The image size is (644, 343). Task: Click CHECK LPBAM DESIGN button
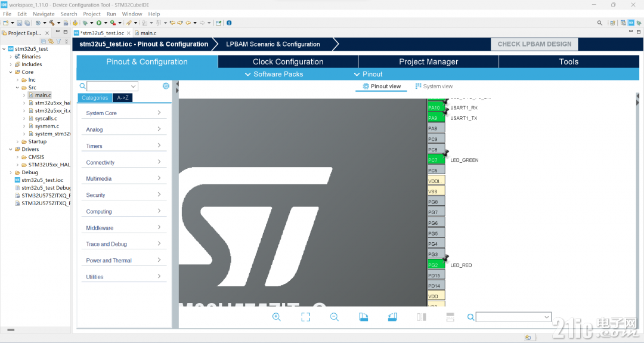534,44
